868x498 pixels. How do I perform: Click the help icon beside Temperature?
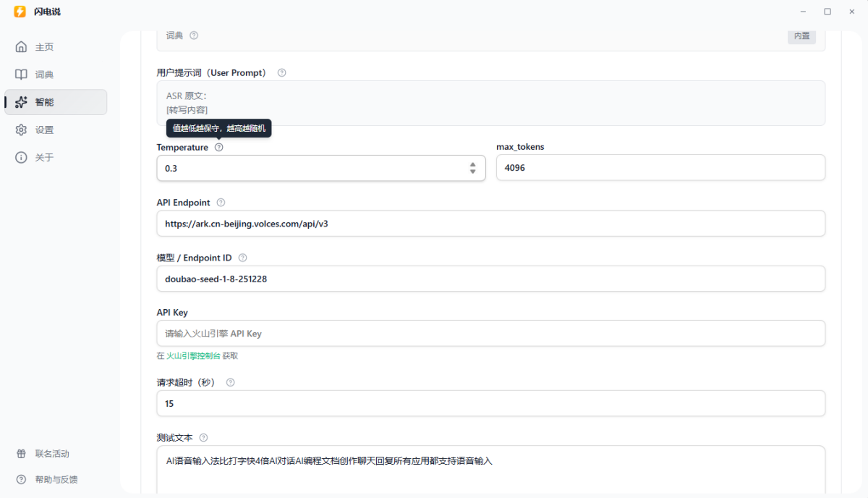[219, 147]
